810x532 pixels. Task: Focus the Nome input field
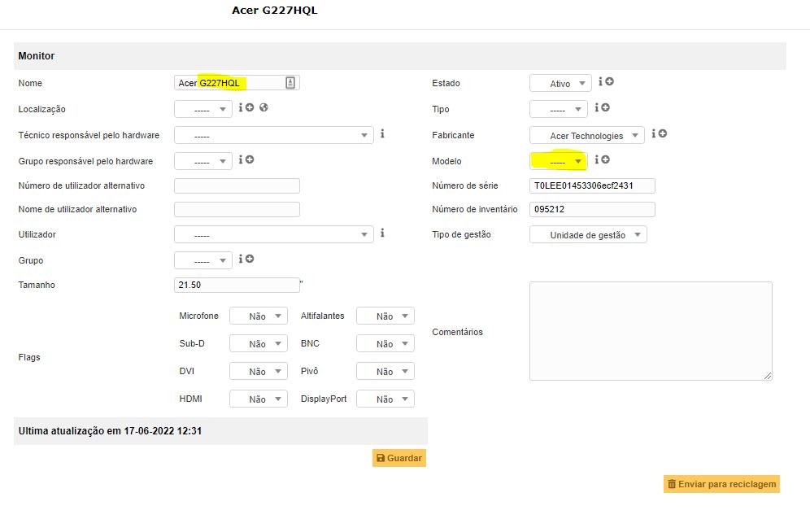coord(237,83)
